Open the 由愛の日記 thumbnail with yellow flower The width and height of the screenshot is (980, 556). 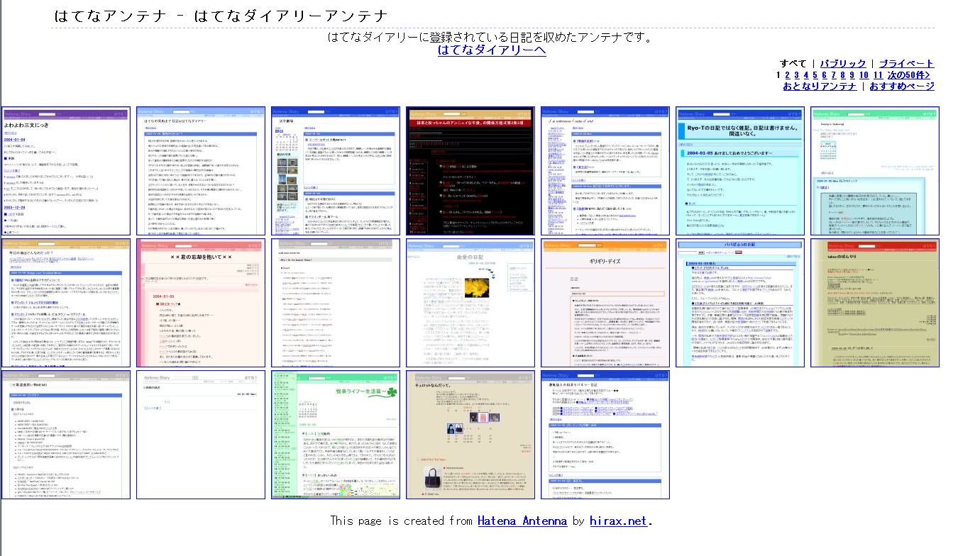(470, 303)
